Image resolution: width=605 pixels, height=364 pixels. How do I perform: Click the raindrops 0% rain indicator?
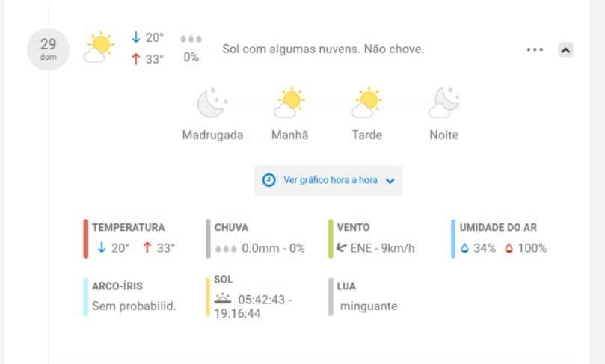[x=191, y=49]
